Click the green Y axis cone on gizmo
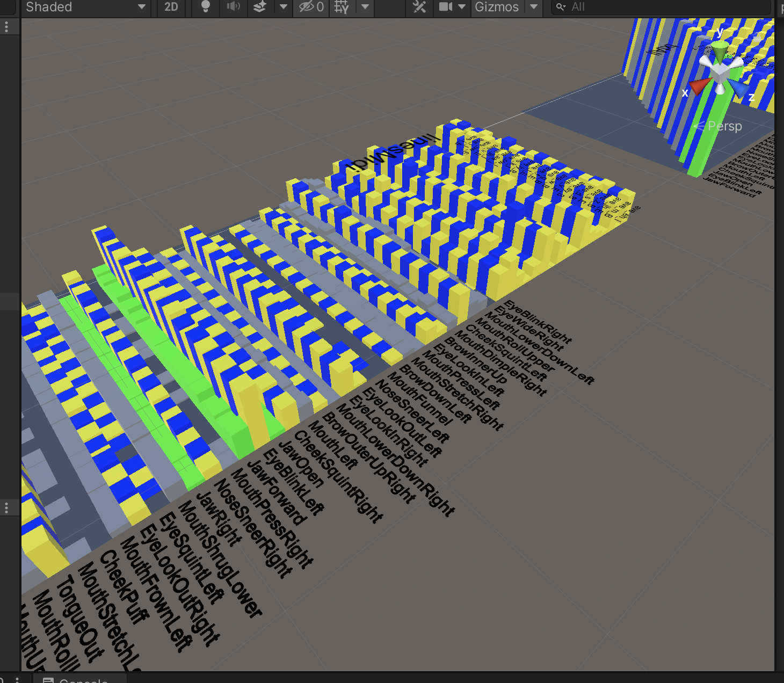Image resolution: width=784 pixels, height=683 pixels. point(720,50)
